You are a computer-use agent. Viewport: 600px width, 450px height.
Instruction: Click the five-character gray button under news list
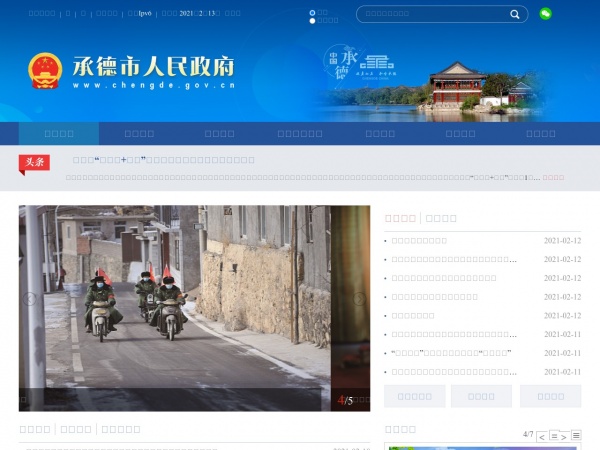[x=415, y=396]
